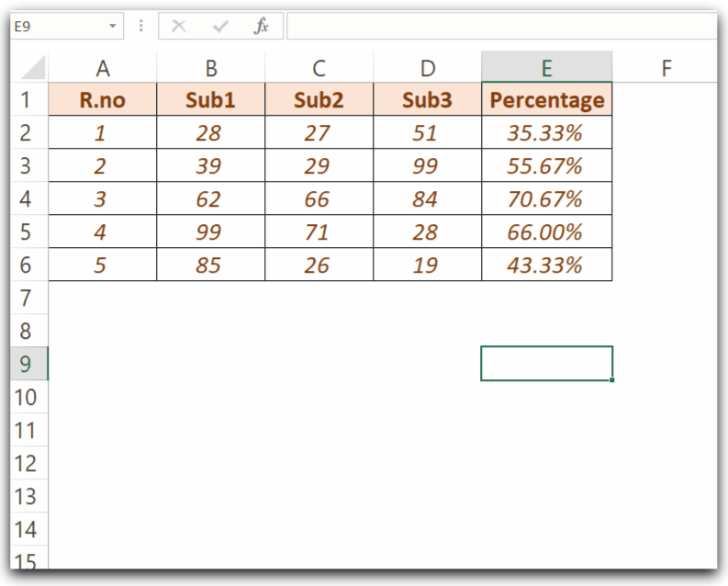Select row 2 header

pyautogui.click(x=29, y=132)
